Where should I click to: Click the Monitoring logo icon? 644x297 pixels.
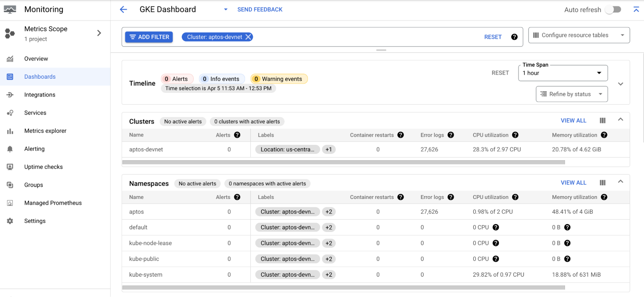click(11, 9)
